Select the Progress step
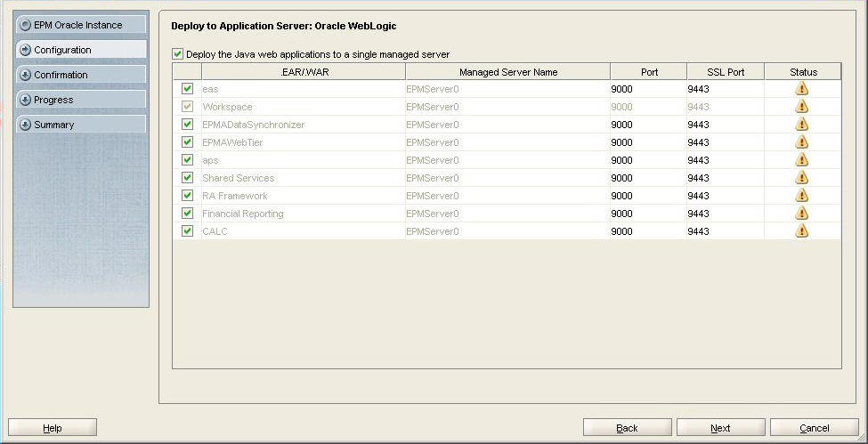Viewport: 868px width, 444px height. [x=81, y=100]
